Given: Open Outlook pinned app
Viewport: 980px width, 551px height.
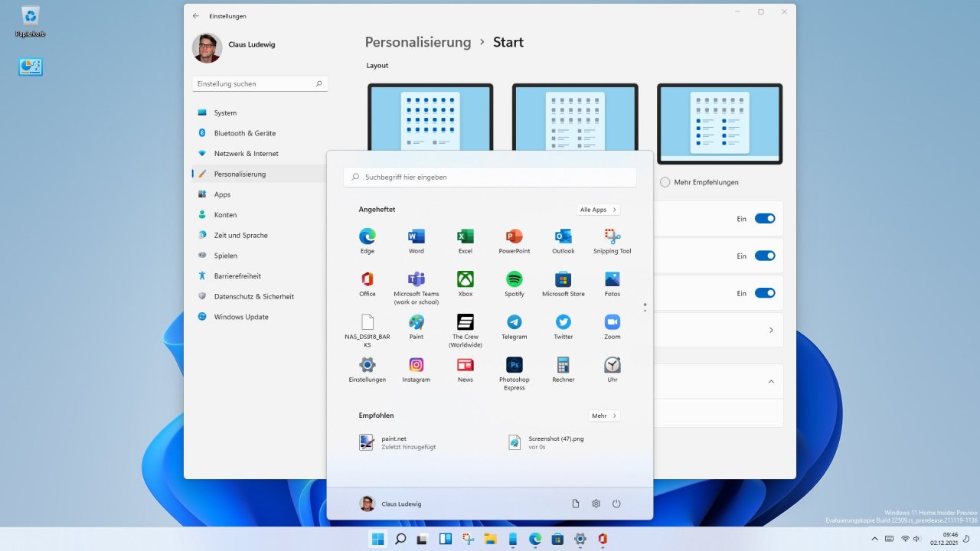Looking at the screenshot, I should pos(563,240).
